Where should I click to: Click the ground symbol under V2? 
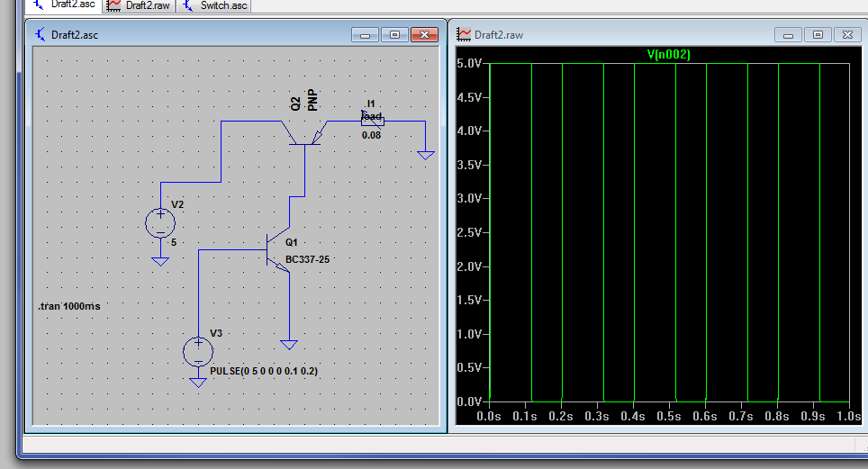pyautogui.click(x=160, y=262)
